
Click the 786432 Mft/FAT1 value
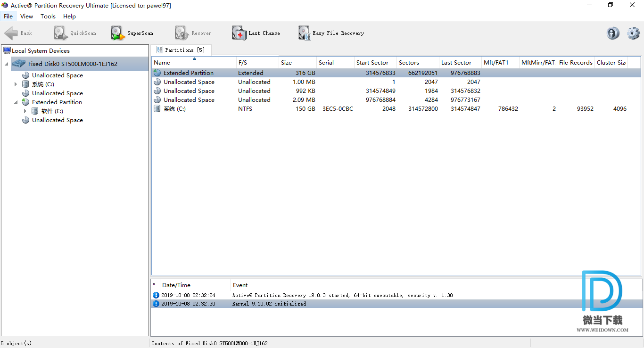(508, 109)
